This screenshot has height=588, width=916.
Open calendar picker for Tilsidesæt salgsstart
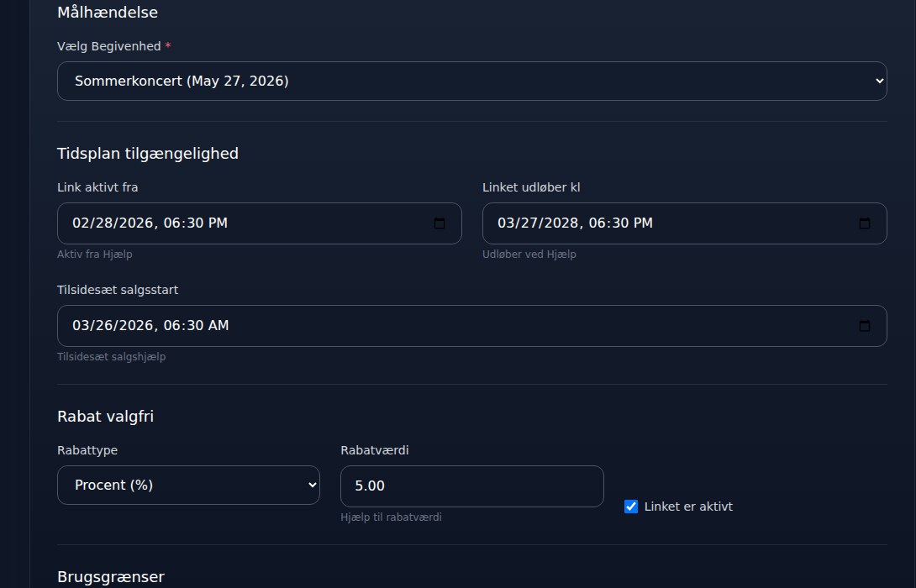[865, 326]
